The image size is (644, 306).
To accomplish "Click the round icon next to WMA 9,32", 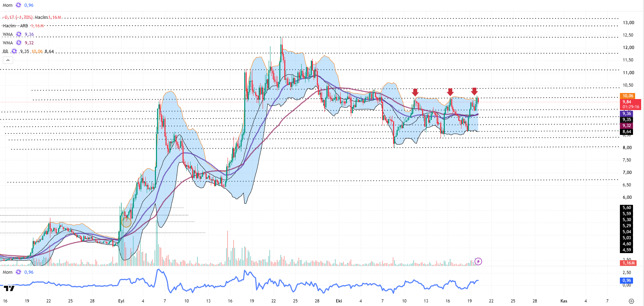I will 19,43.
